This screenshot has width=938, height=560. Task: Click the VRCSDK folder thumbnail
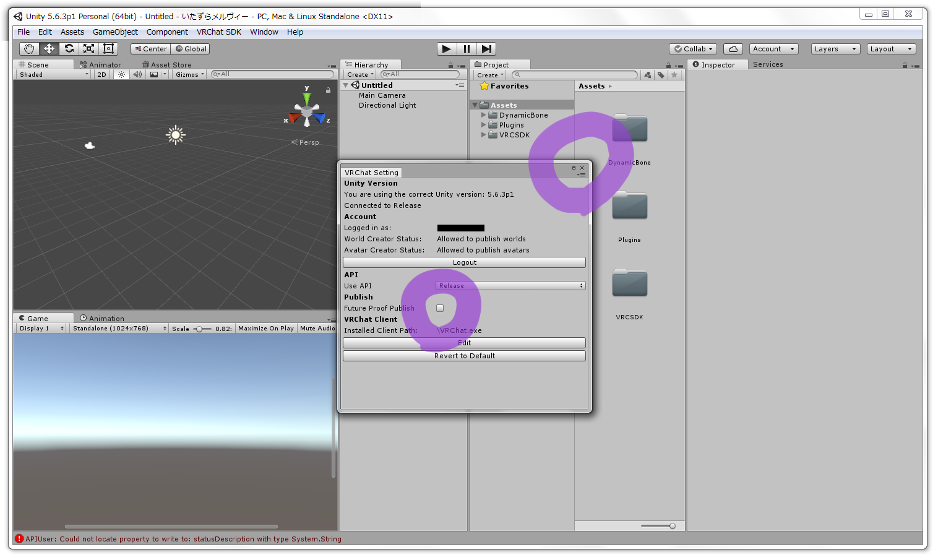point(629,283)
